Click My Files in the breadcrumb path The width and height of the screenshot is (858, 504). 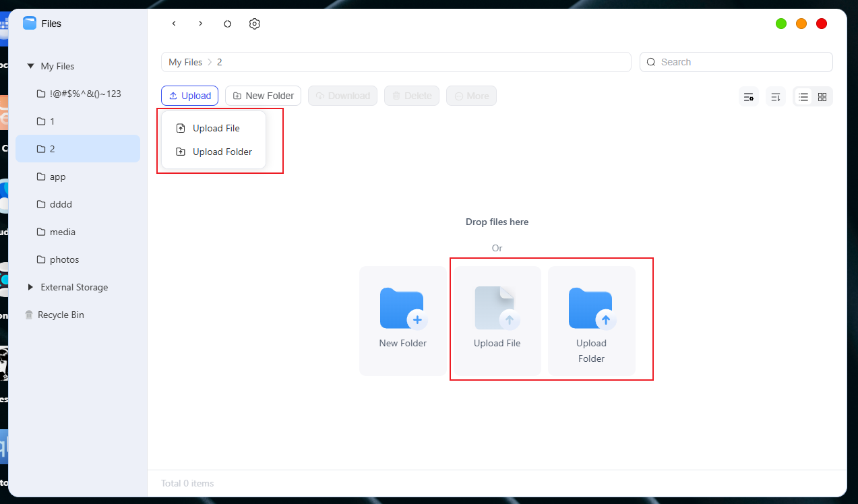185,62
